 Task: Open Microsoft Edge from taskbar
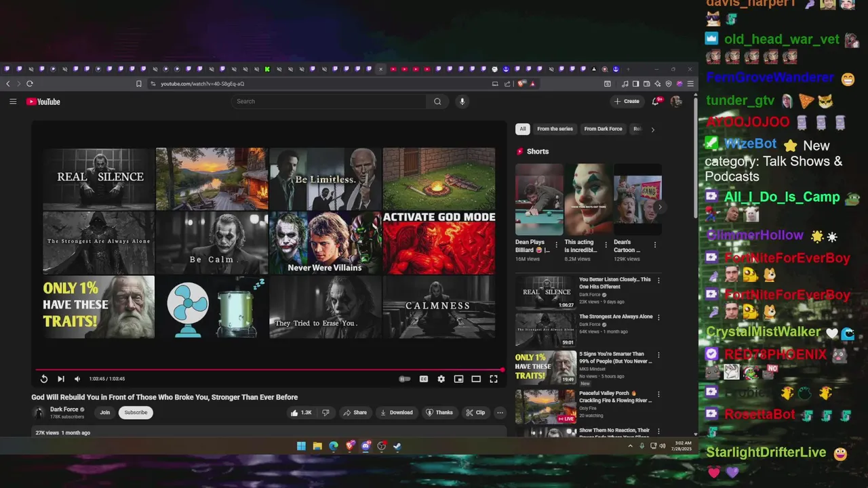pyautogui.click(x=334, y=446)
